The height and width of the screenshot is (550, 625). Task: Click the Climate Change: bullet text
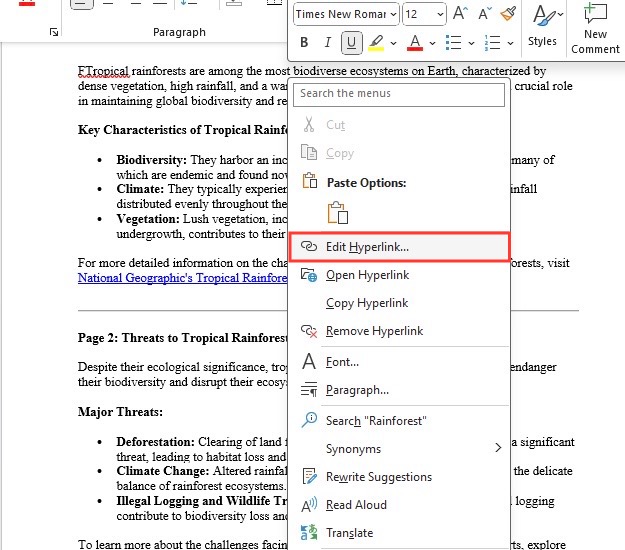(x=163, y=471)
